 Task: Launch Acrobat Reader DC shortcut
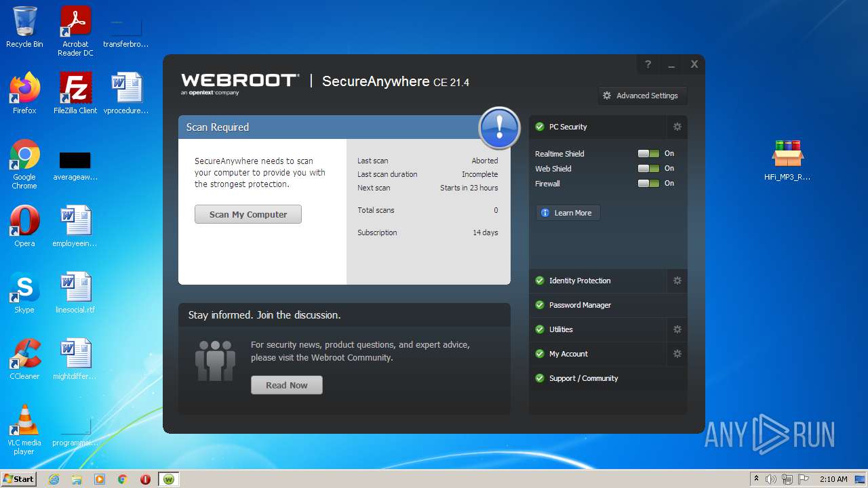point(75,31)
